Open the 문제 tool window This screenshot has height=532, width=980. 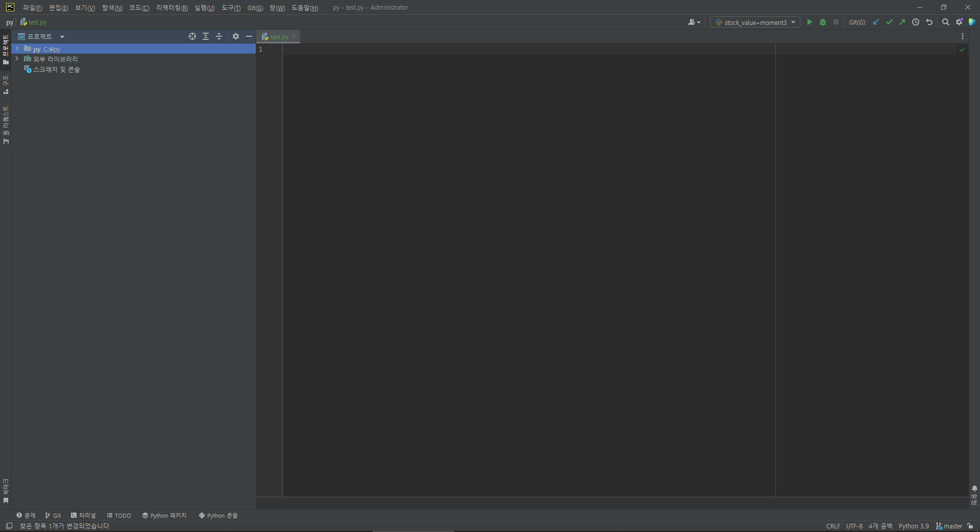(26, 516)
